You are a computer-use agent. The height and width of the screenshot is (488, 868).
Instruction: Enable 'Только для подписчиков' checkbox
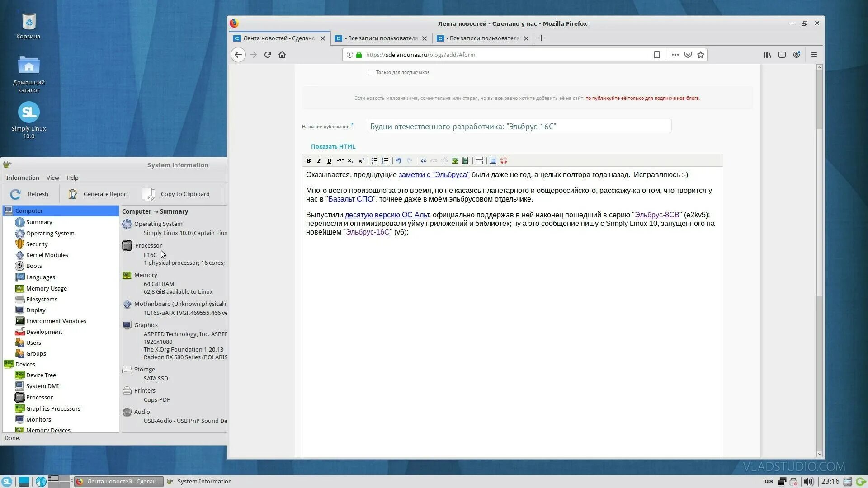point(370,72)
